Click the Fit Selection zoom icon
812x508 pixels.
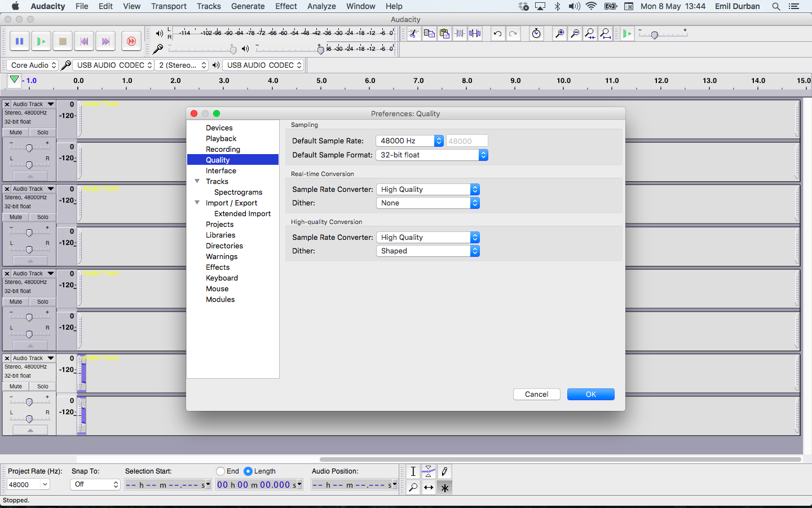click(590, 33)
